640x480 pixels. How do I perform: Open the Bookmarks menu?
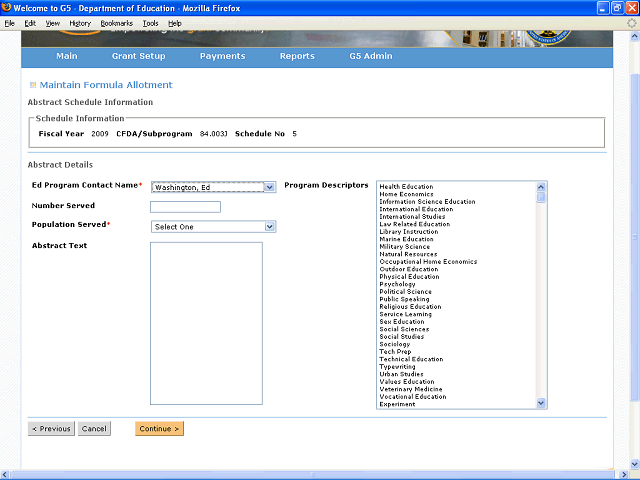pos(117,23)
